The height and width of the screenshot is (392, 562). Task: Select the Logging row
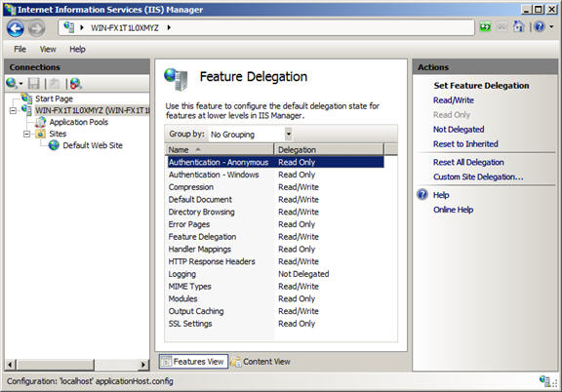pyautogui.click(x=275, y=274)
